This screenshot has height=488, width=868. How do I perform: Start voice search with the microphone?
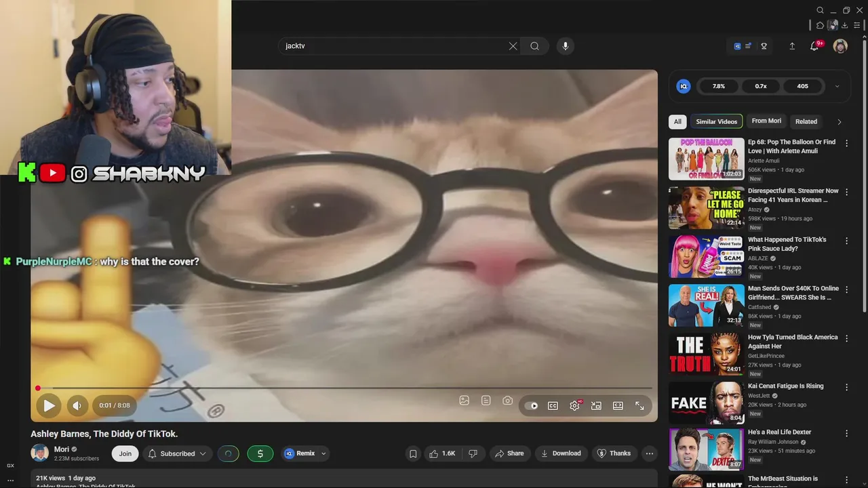pyautogui.click(x=565, y=46)
